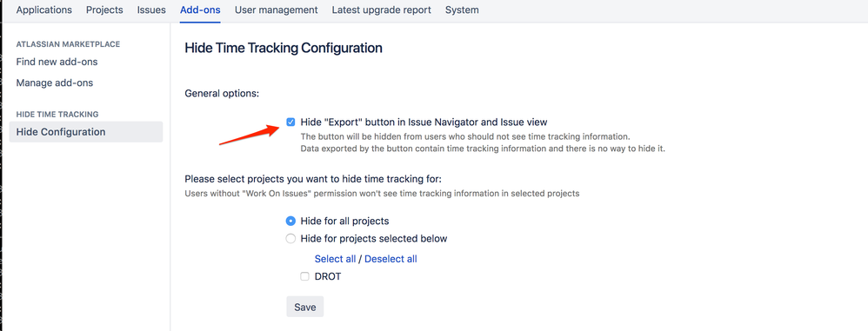Click the General options: label

pyautogui.click(x=222, y=93)
